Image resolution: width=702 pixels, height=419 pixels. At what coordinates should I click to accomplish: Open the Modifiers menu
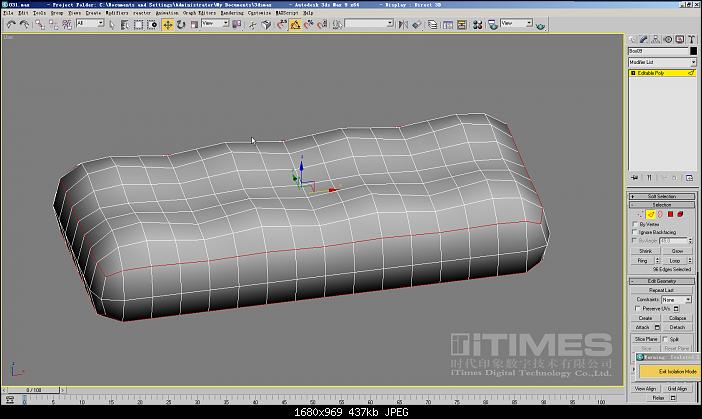[x=117, y=13]
